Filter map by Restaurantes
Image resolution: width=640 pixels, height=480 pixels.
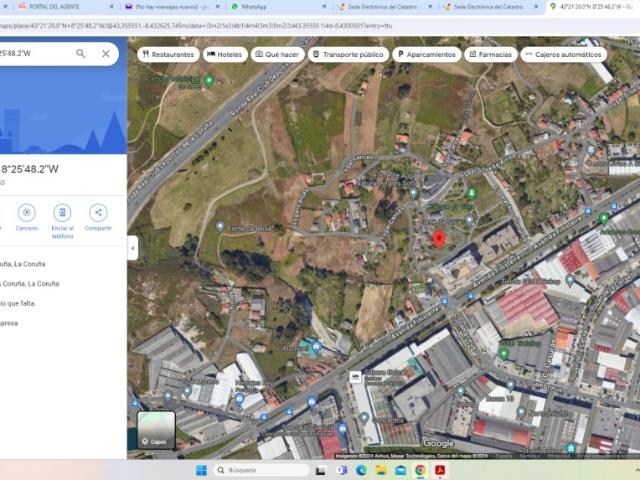click(168, 55)
